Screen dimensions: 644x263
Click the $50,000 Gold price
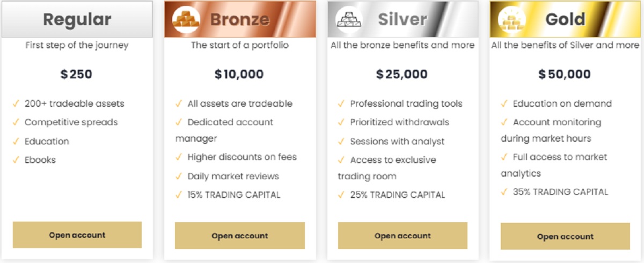tap(565, 74)
